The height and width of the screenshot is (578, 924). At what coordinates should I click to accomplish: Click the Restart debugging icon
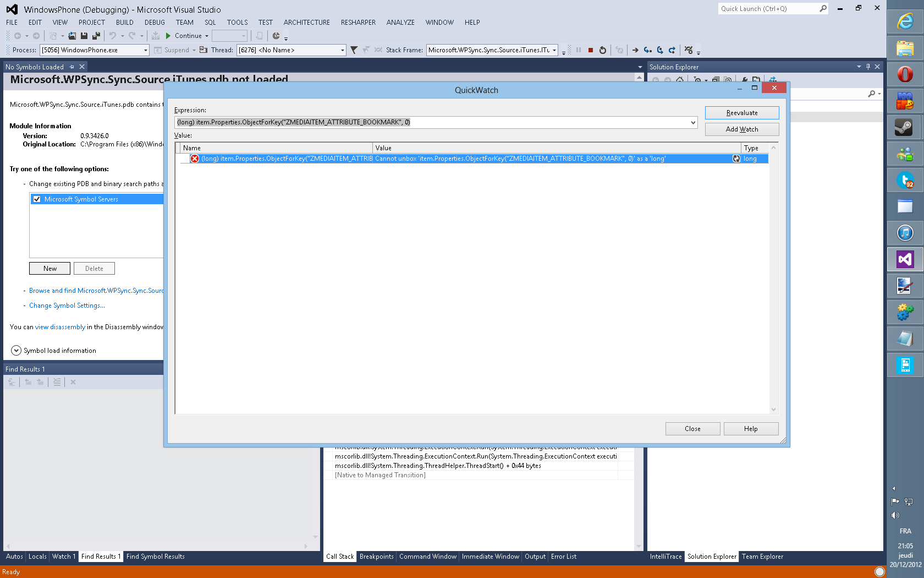click(x=603, y=50)
